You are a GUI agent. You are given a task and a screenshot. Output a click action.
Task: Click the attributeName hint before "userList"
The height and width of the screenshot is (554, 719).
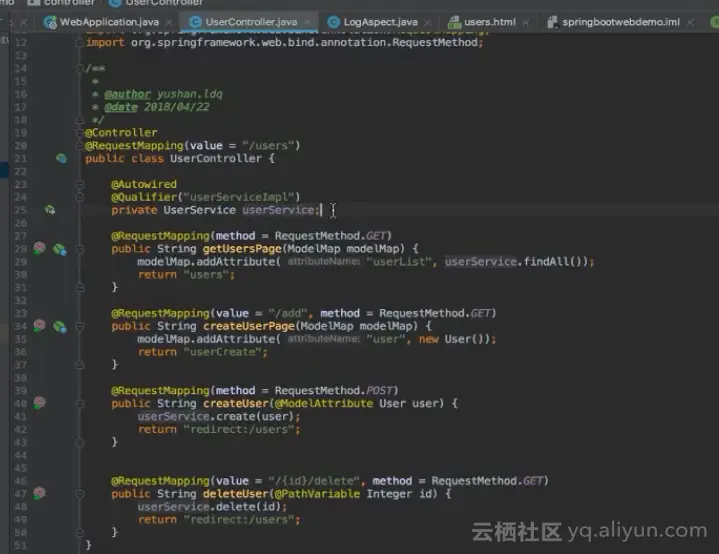pos(324,261)
